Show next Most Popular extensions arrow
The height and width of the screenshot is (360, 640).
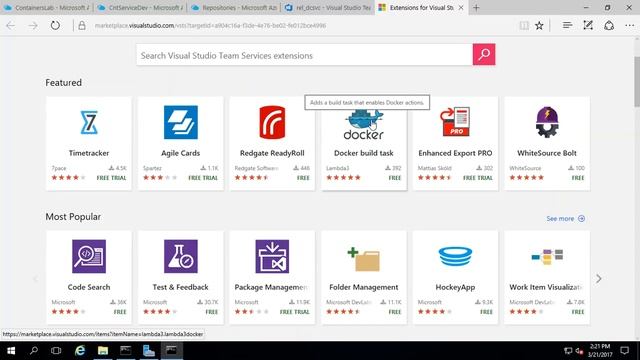point(598,279)
